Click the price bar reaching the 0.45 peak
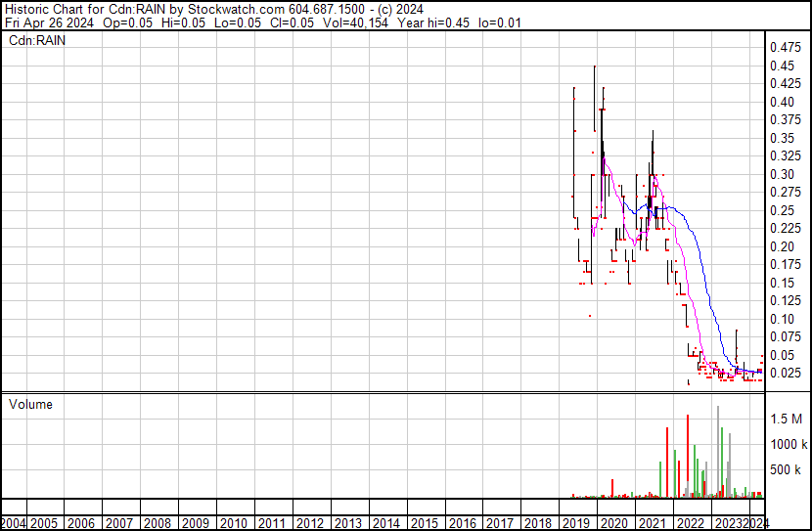812x531 pixels. click(x=595, y=99)
